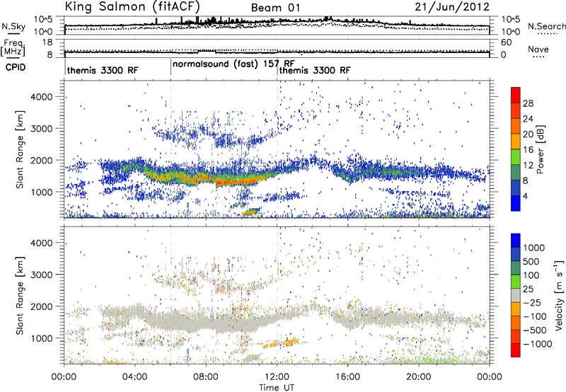Viewport: 566px width, 392px height.
Task: Select the gray segment of the Velocity color bar
Action: coord(516,296)
